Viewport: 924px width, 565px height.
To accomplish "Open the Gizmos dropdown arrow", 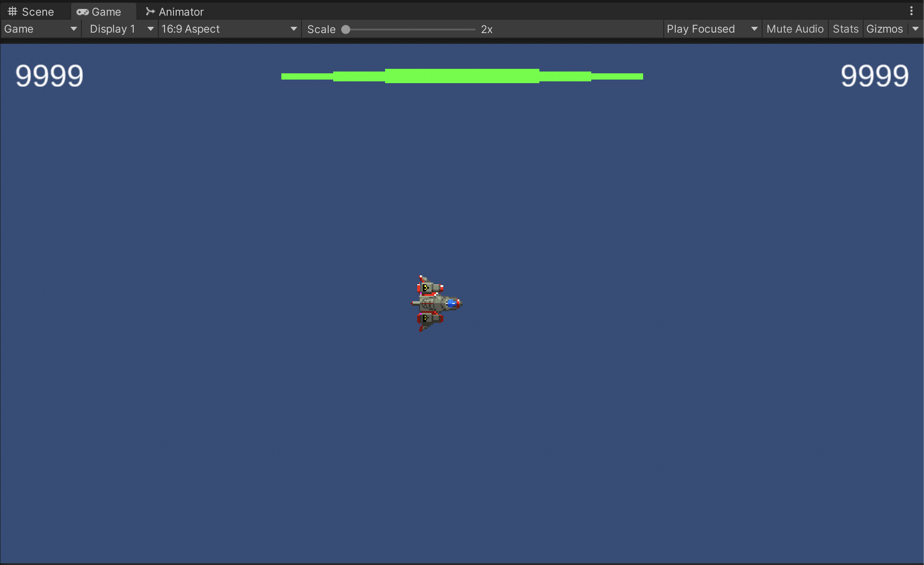I will [916, 29].
